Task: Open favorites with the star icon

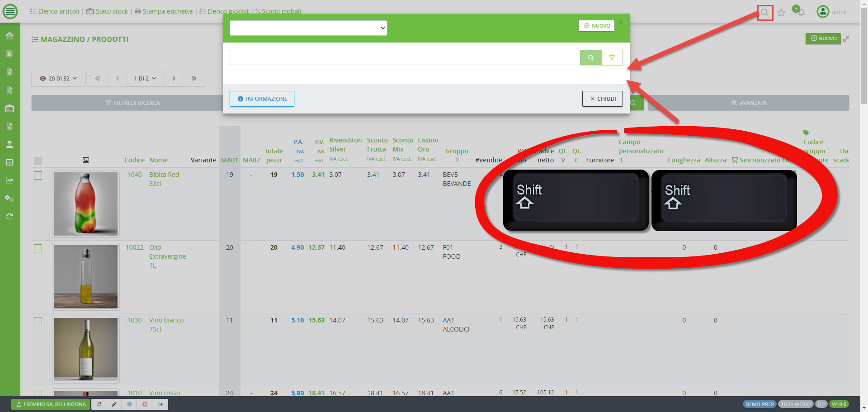Action: (x=781, y=13)
